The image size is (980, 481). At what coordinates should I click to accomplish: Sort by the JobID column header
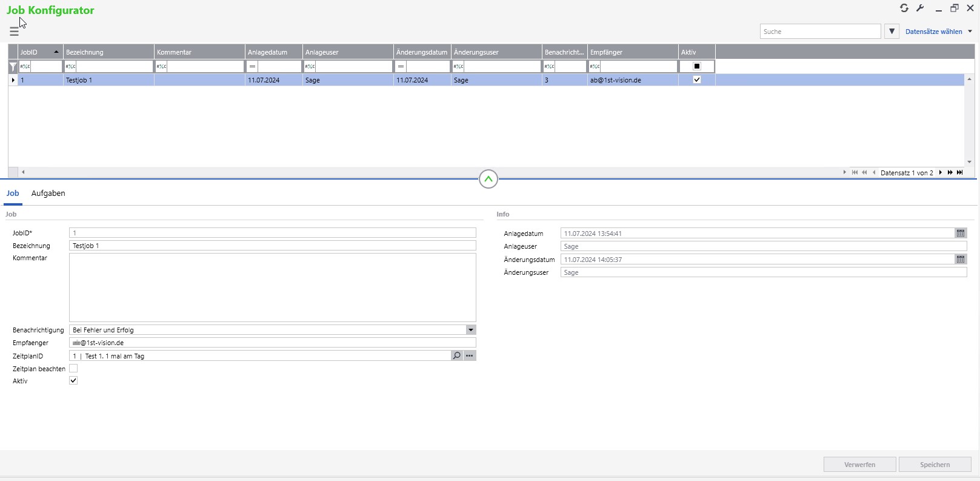(41, 52)
